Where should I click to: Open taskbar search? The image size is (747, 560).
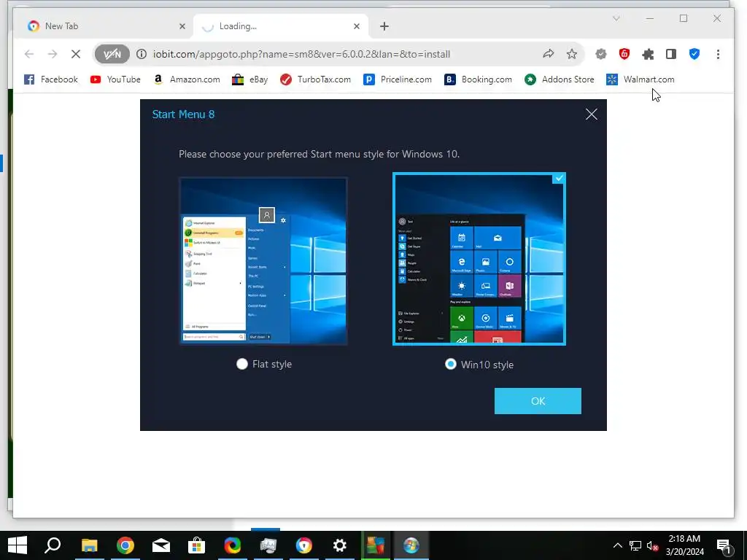[x=53, y=545]
